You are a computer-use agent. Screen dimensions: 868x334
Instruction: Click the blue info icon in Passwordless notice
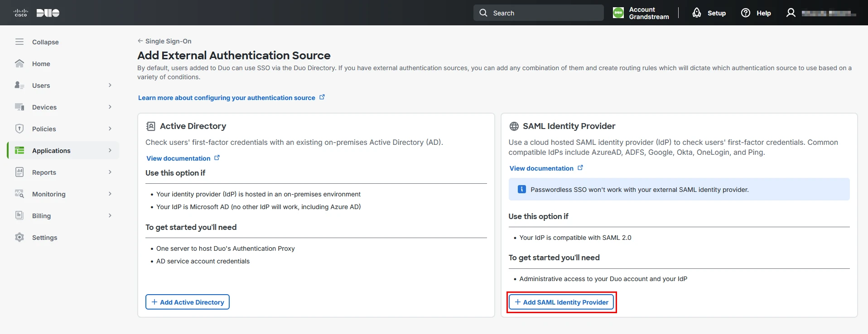[522, 189]
